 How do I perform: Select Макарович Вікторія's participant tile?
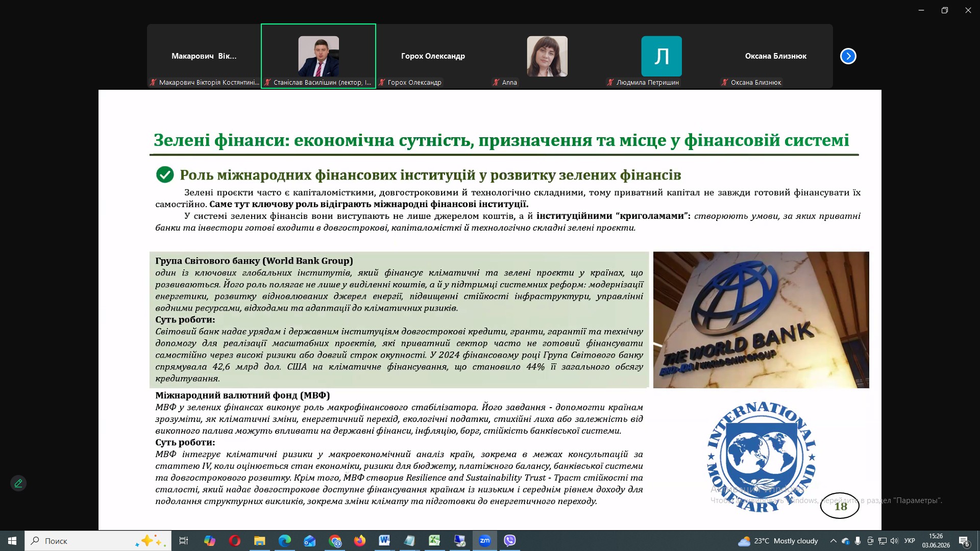coord(204,56)
